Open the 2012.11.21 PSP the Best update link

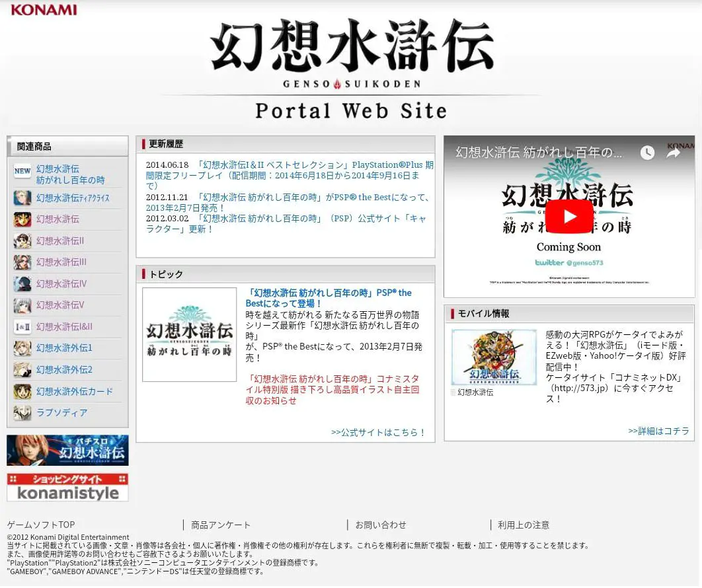click(288, 202)
